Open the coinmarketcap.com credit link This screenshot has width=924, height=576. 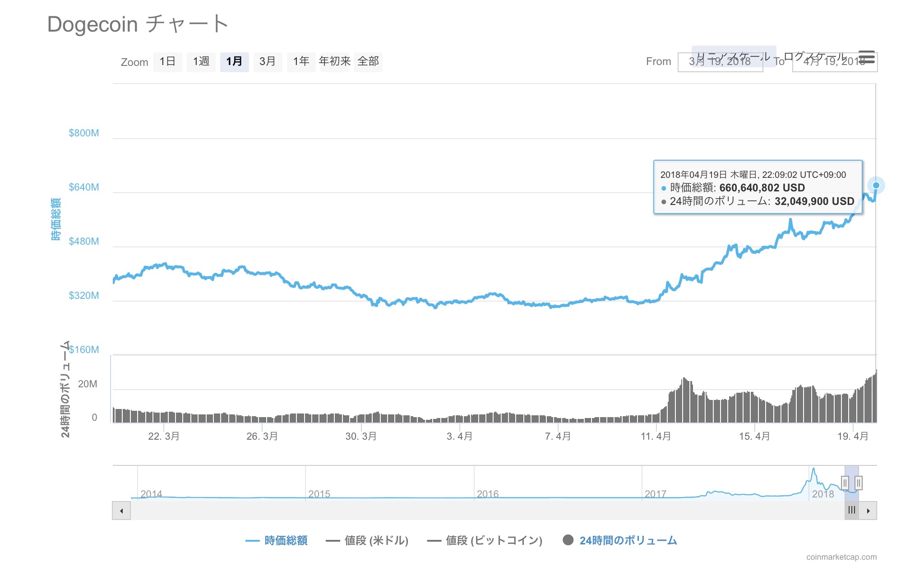click(x=841, y=557)
